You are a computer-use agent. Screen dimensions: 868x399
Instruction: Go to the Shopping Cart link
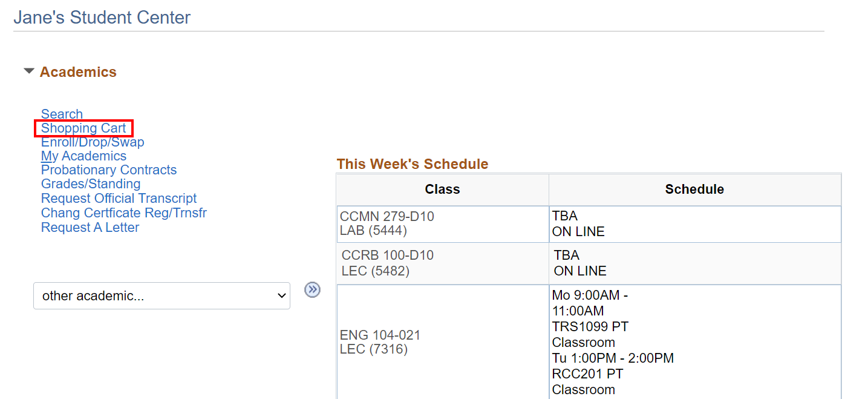point(83,128)
